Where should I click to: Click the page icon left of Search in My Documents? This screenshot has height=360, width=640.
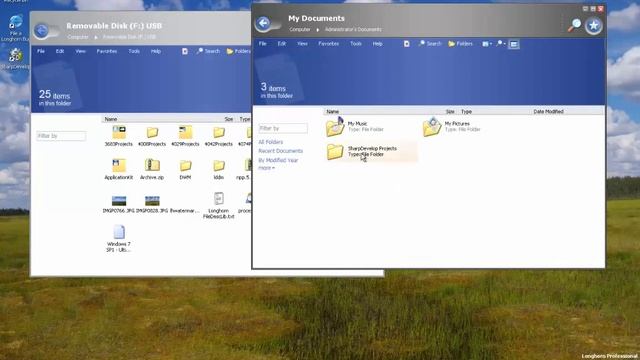click(x=407, y=44)
